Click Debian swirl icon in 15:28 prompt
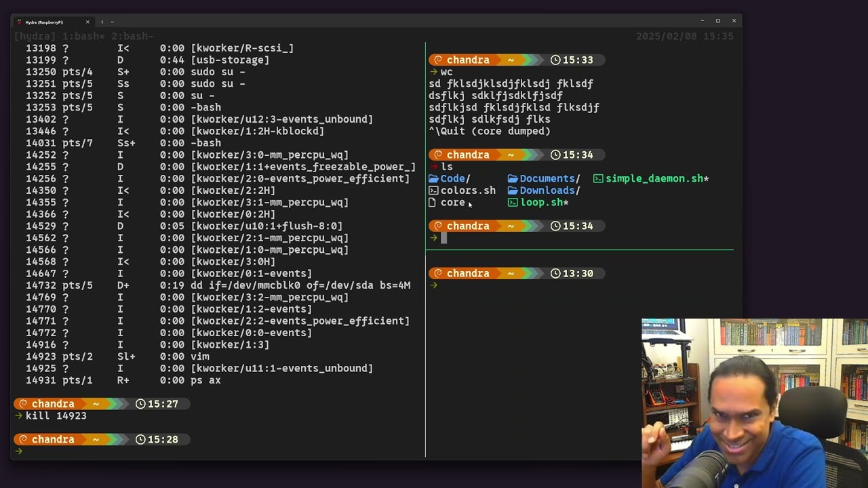Viewport: 868px width, 488px height. [x=24, y=439]
